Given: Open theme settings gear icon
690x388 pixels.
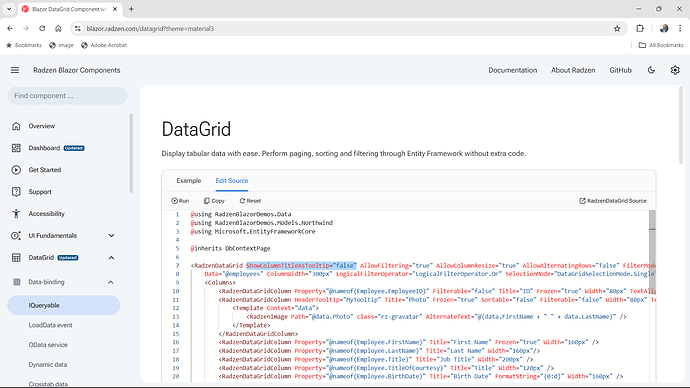Looking at the screenshot, I should (675, 70).
